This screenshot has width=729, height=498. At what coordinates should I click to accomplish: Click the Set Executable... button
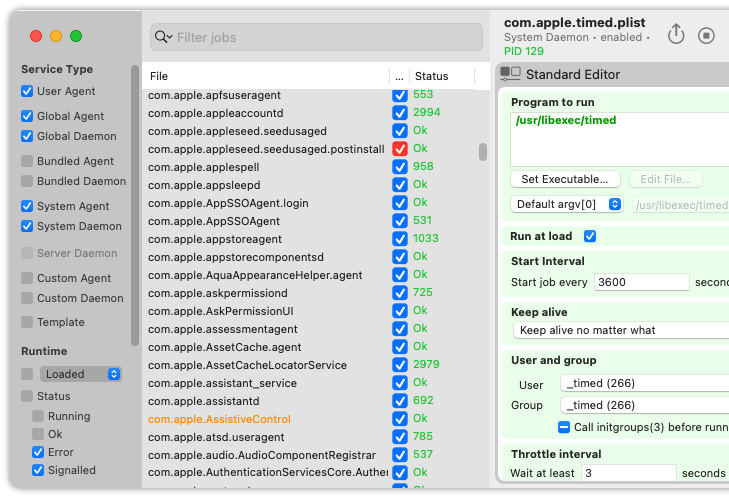(565, 179)
